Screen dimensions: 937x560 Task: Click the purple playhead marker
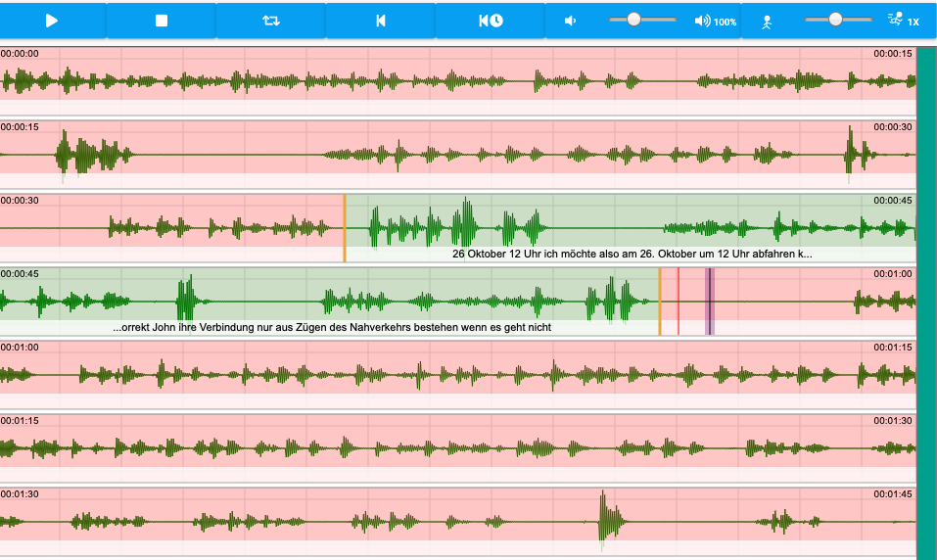click(710, 301)
